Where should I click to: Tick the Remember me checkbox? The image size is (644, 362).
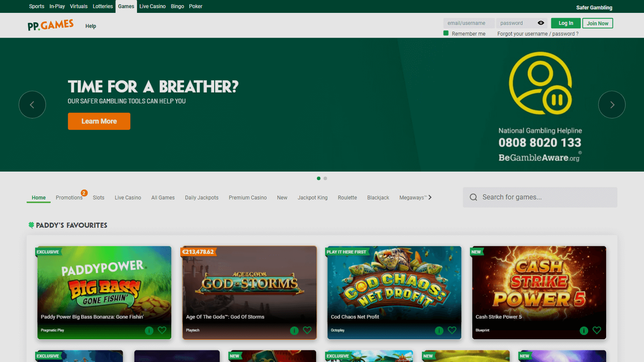446,33
